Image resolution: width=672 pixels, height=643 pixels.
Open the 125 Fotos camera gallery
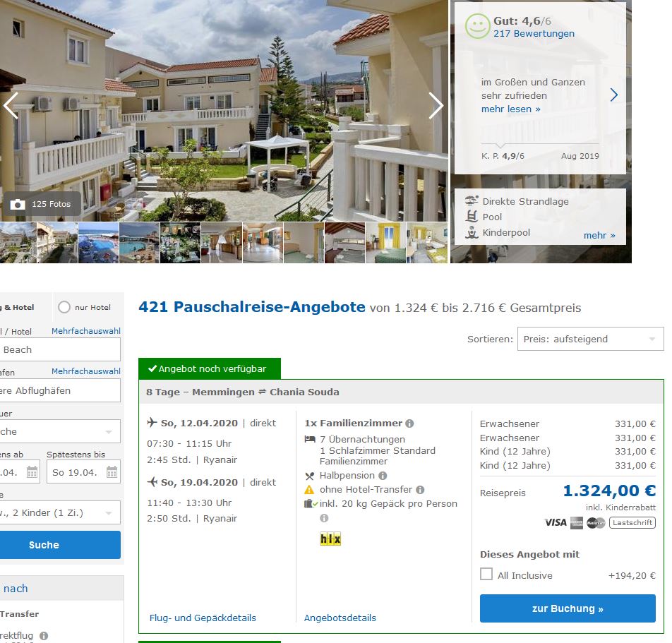(x=42, y=204)
